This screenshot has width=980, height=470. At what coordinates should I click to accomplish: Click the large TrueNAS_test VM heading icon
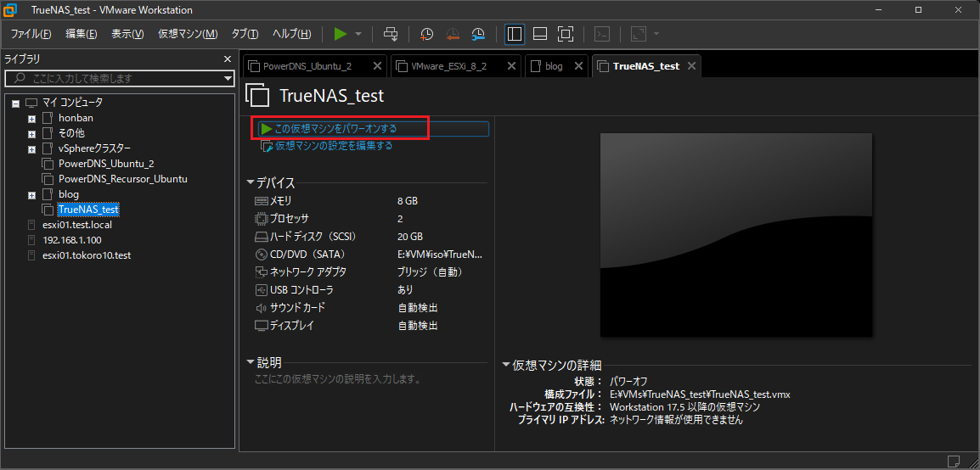[x=258, y=96]
